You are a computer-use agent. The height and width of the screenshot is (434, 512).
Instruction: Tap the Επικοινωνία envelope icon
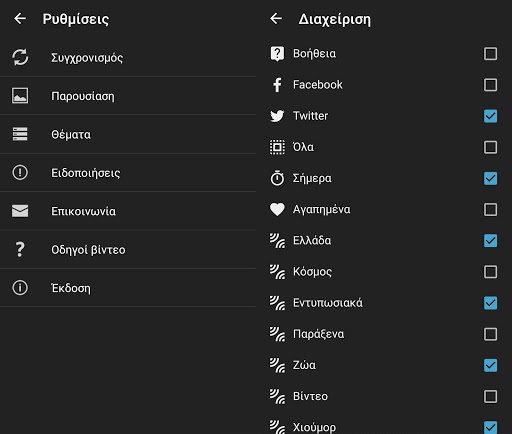coord(20,211)
